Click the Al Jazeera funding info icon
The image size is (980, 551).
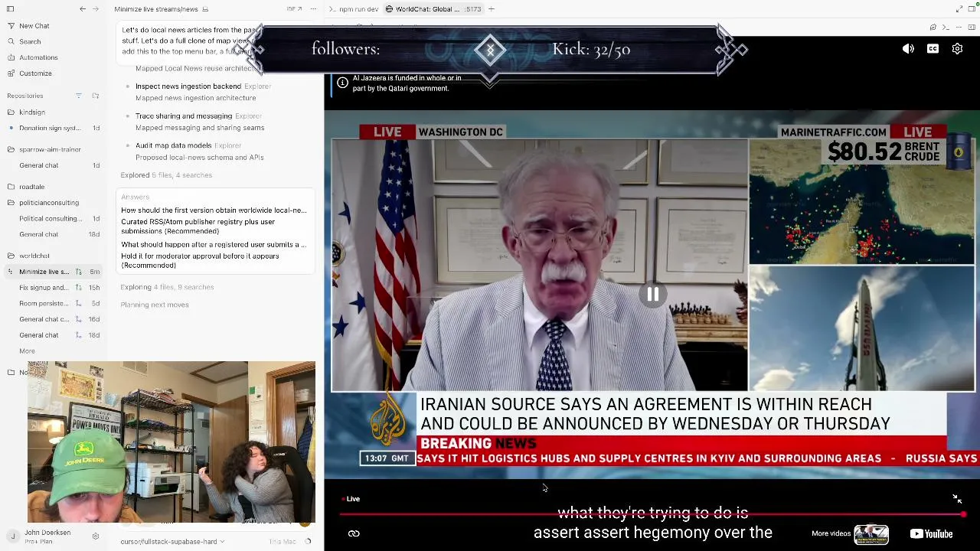click(342, 83)
